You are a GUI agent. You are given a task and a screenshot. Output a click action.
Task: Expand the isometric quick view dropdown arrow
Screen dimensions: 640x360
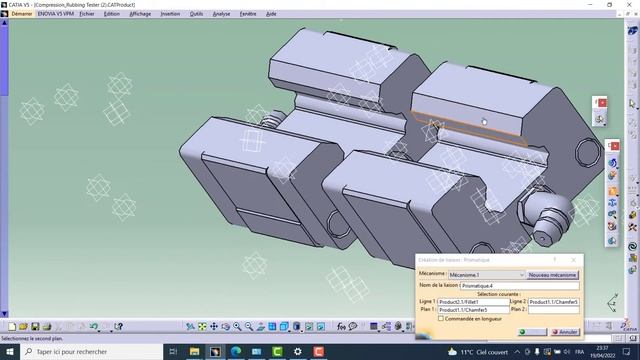point(290,330)
